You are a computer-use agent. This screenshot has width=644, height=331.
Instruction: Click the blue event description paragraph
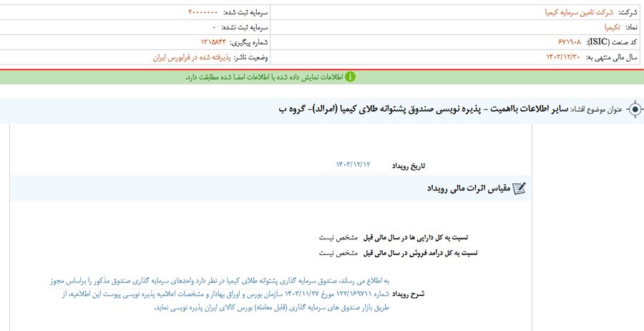[236, 293]
